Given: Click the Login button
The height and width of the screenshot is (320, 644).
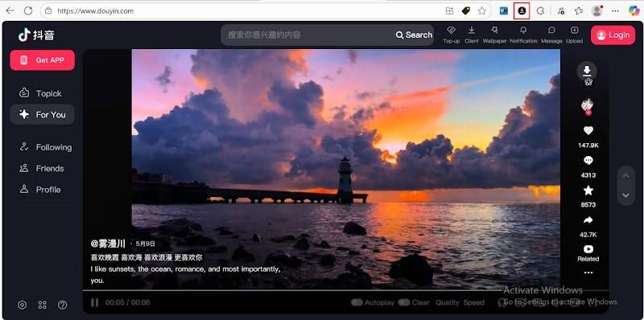Looking at the screenshot, I should [613, 35].
